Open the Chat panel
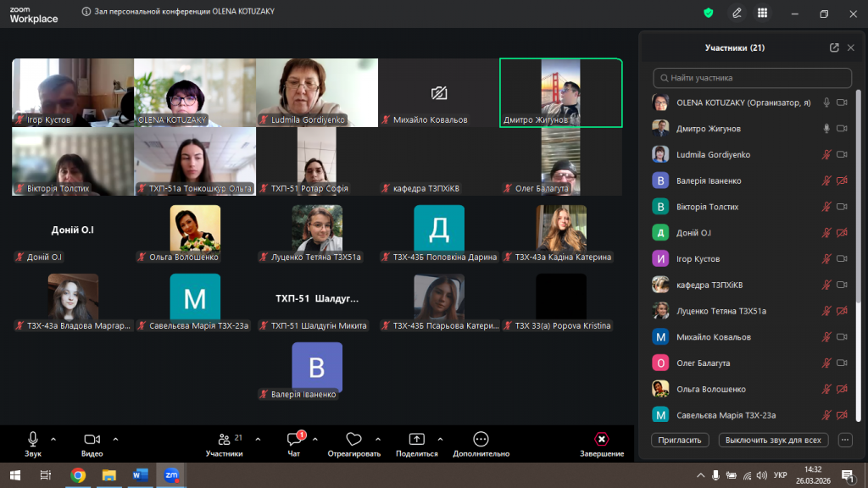 coord(294,443)
